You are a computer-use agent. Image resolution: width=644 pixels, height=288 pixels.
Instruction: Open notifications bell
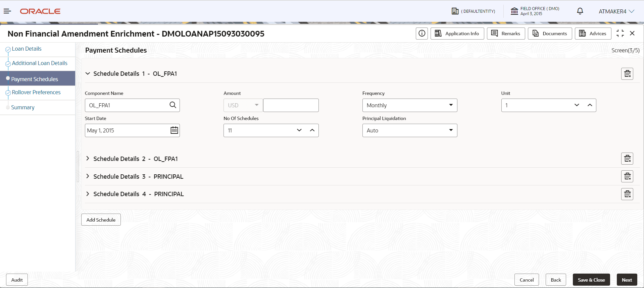pos(580,11)
